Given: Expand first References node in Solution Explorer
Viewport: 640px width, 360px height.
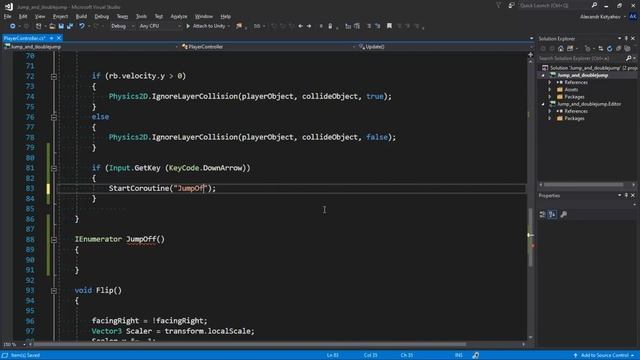Looking at the screenshot, I should click(550, 82).
